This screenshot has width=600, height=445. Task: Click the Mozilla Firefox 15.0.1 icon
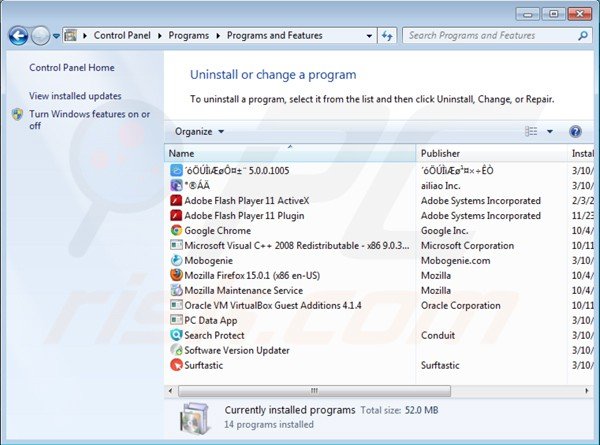[x=176, y=275]
